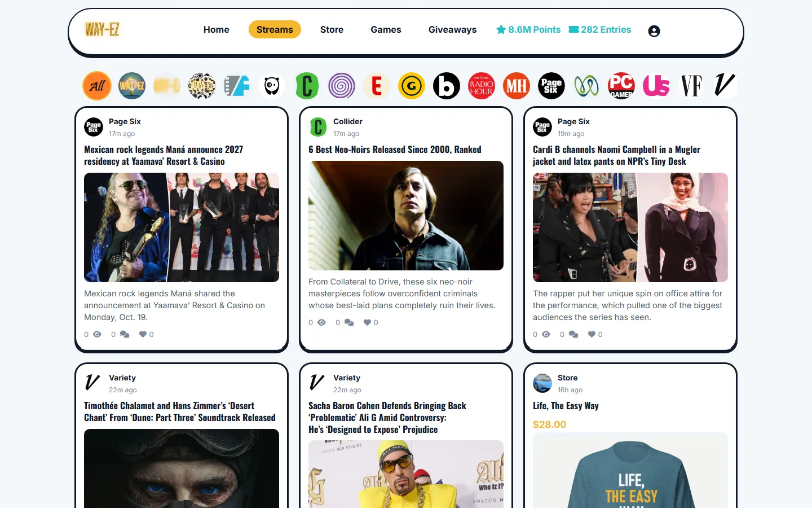Choose the panda face source icon

(272, 86)
